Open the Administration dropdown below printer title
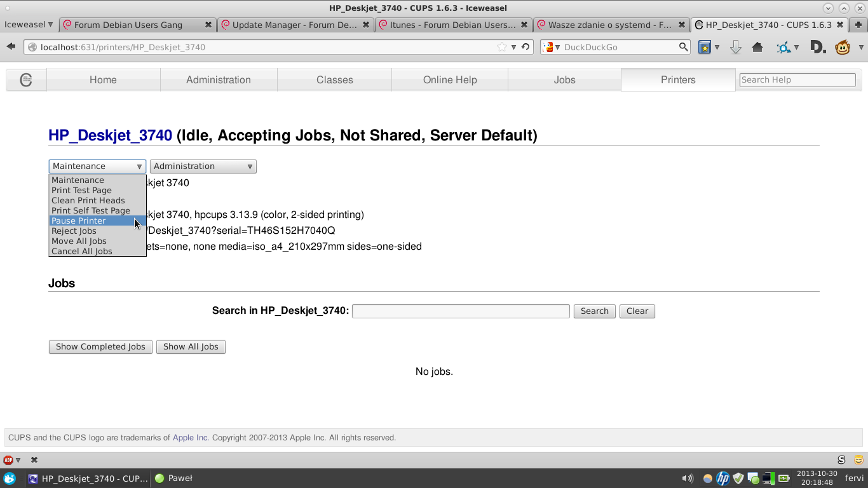This screenshot has height=488, width=868. (x=203, y=166)
